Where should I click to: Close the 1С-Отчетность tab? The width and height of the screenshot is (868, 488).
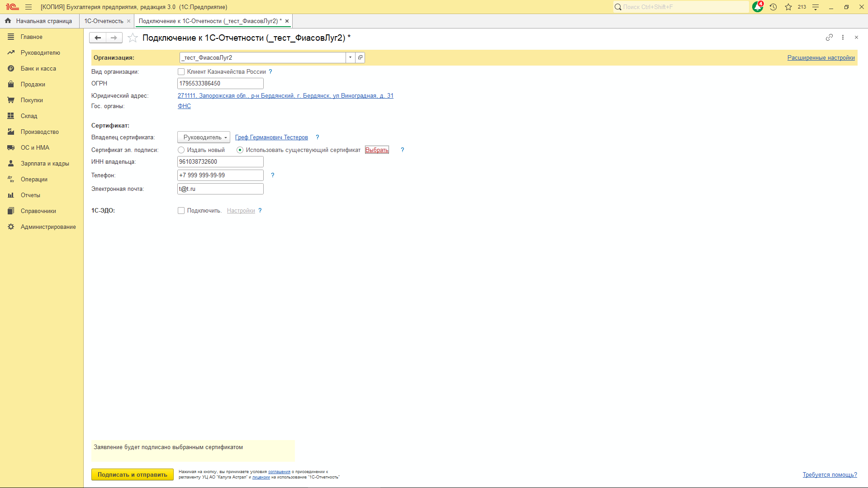(x=128, y=21)
